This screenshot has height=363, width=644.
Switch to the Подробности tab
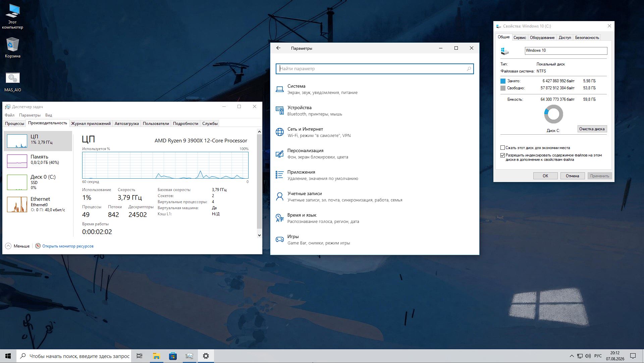(x=185, y=124)
